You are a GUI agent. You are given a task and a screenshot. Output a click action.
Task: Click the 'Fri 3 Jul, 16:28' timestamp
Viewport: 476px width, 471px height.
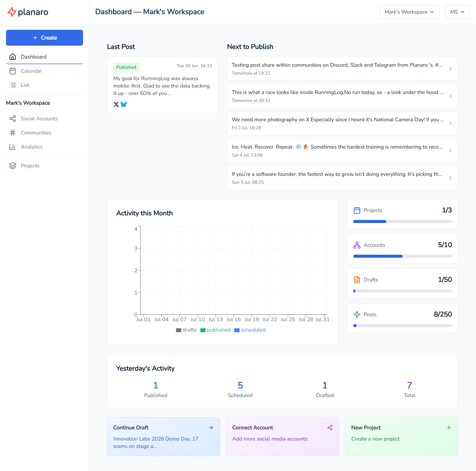point(246,128)
